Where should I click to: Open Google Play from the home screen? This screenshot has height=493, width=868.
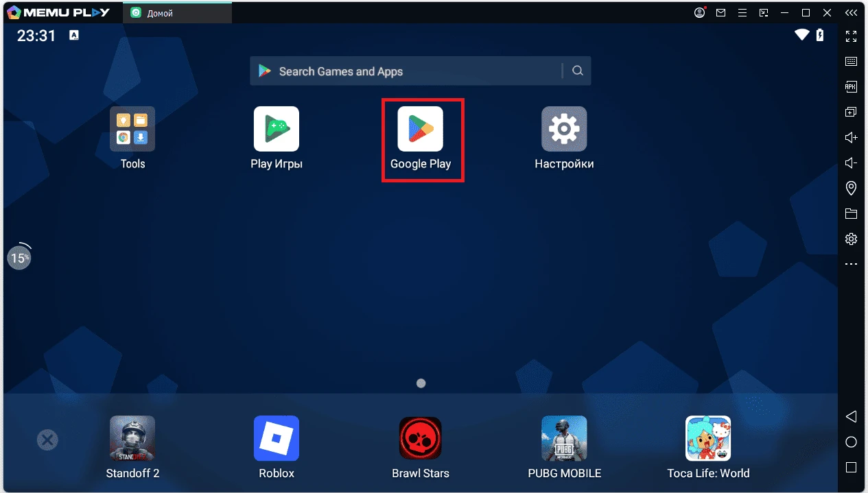(422, 129)
